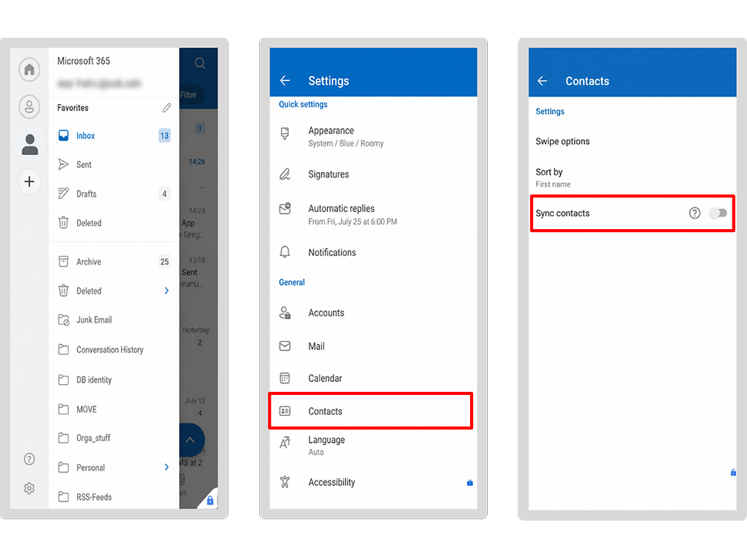Tap the Automatic replies envelope icon

tap(285, 208)
